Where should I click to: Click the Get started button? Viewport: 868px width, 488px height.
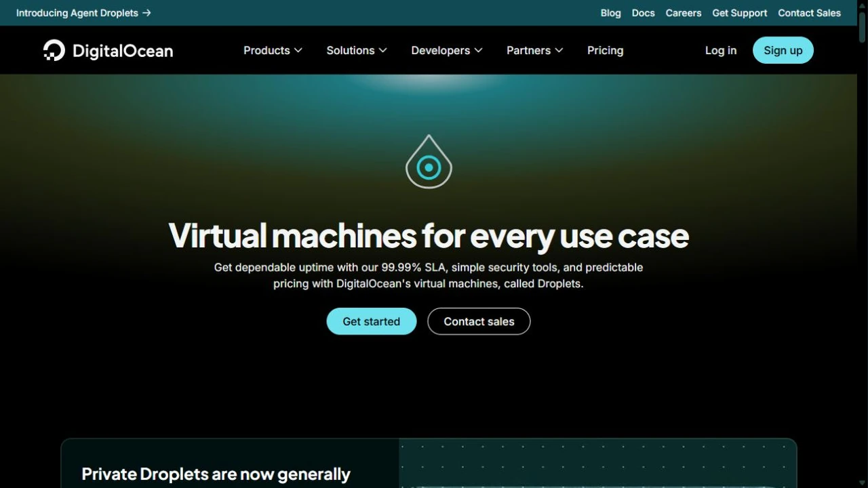[x=372, y=321]
